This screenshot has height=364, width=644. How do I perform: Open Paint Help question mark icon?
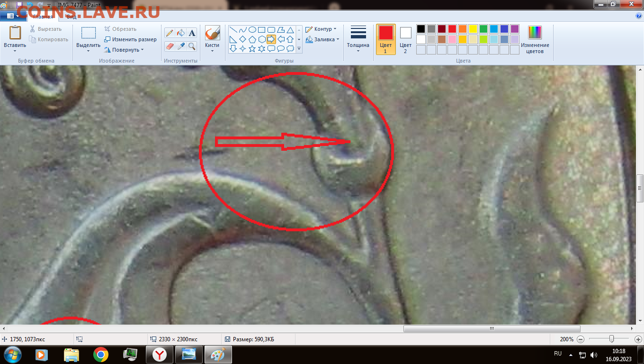(639, 16)
